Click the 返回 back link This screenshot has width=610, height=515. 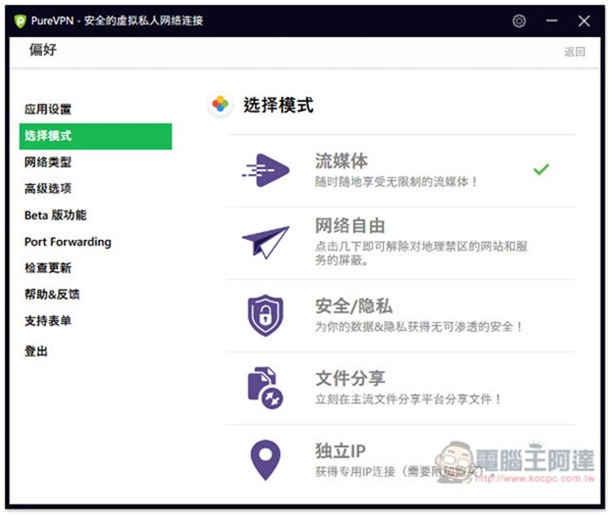(574, 52)
